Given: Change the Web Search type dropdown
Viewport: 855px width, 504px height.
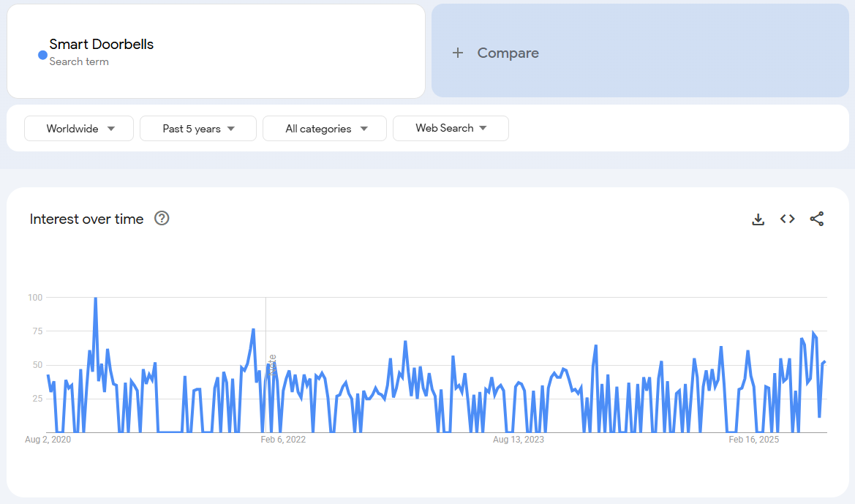Looking at the screenshot, I should coord(451,128).
